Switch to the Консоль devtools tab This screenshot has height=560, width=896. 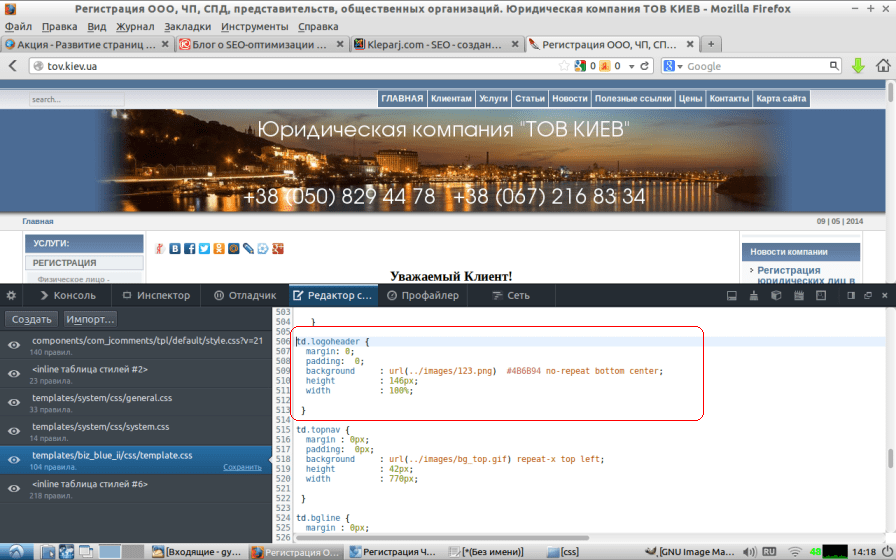tap(68, 295)
